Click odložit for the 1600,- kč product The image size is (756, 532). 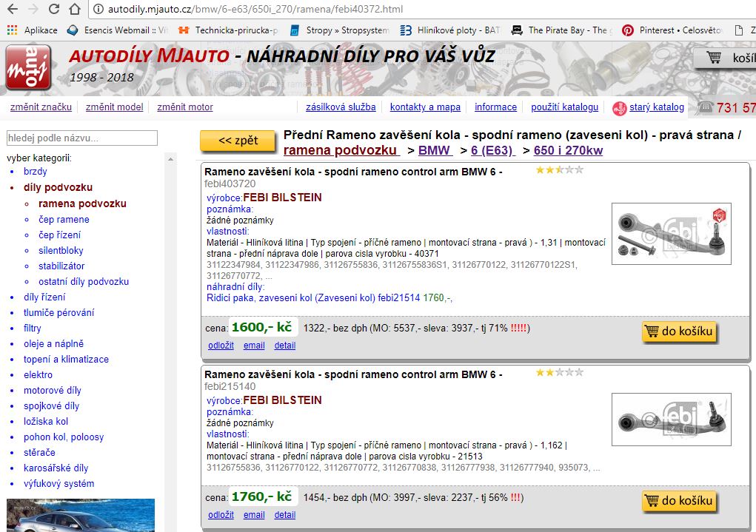point(221,345)
